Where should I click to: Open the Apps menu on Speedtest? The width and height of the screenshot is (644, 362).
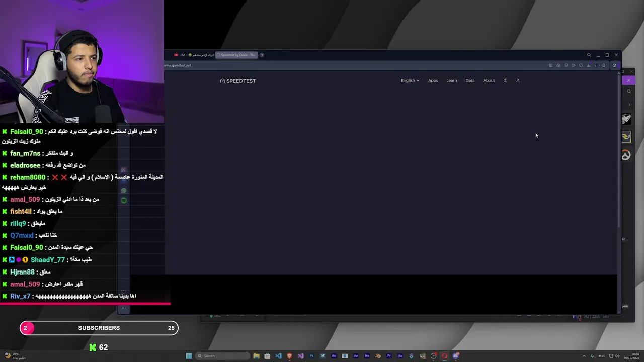(x=433, y=80)
